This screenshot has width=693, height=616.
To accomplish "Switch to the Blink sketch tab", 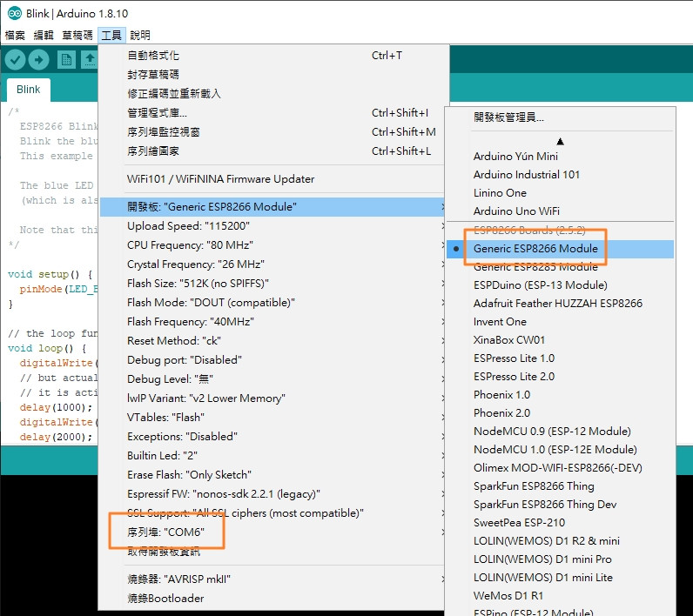I will (x=28, y=90).
